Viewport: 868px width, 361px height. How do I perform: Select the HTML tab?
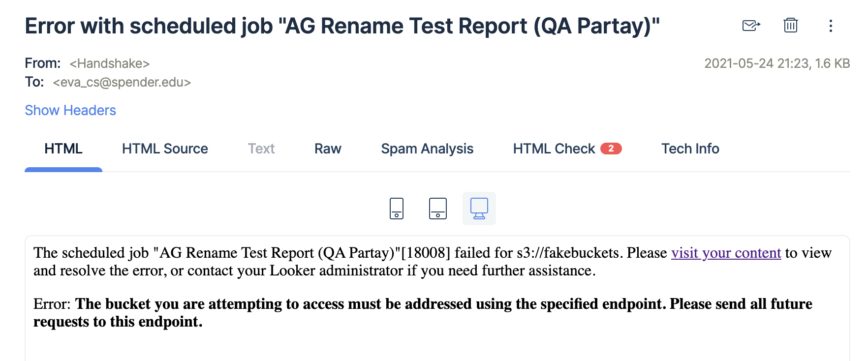pos(63,149)
